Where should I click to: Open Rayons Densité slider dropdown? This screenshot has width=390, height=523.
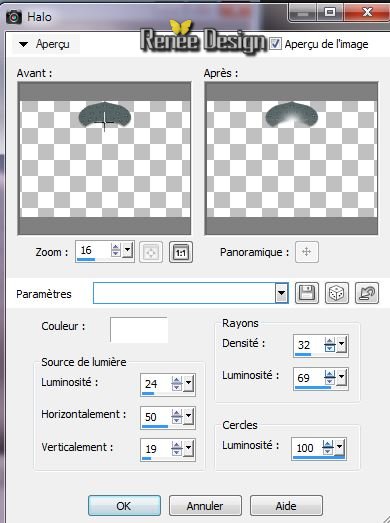point(341,344)
